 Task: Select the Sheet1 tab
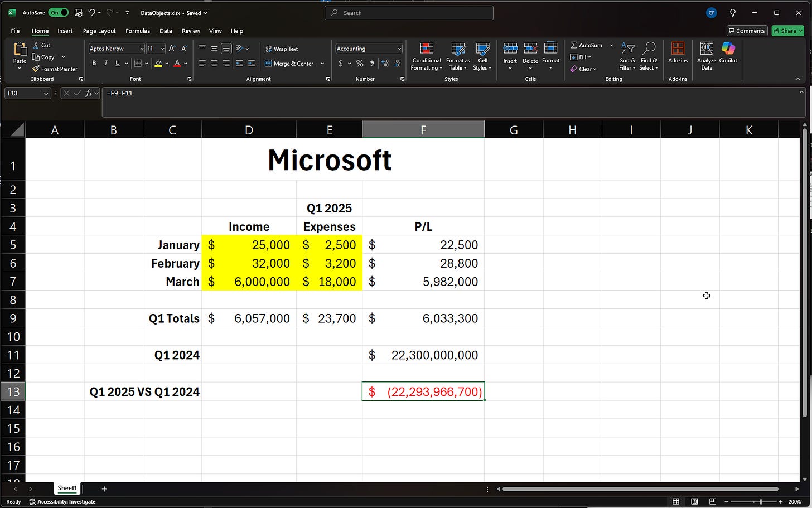click(67, 488)
